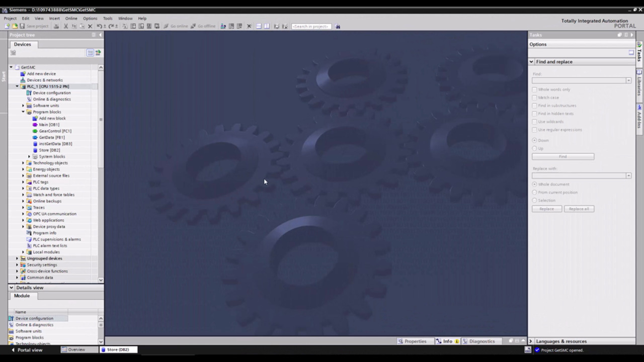
Task: Click the binoculars search icon
Action: (x=338, y=26)
